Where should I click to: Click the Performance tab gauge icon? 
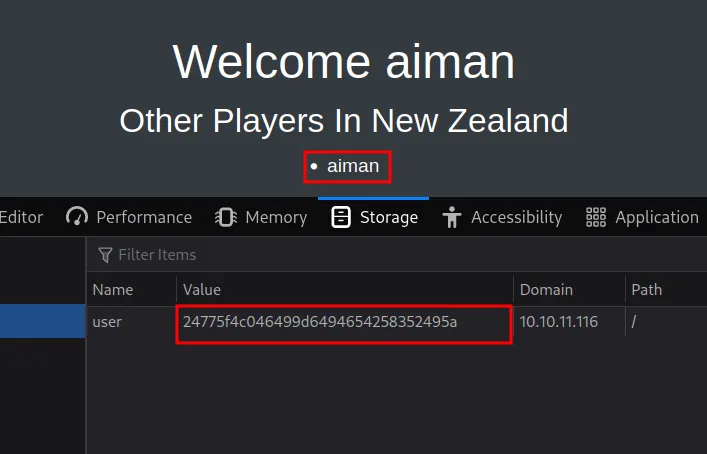[77, 217]
